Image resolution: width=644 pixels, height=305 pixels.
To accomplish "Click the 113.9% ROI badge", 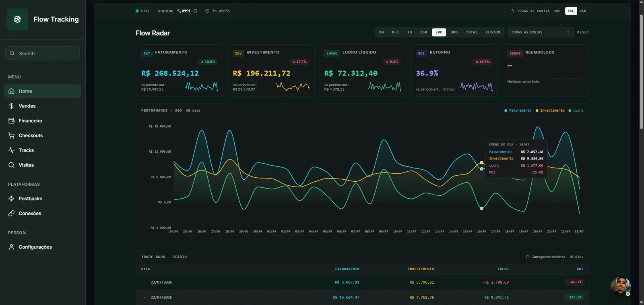I will point(574,297).
